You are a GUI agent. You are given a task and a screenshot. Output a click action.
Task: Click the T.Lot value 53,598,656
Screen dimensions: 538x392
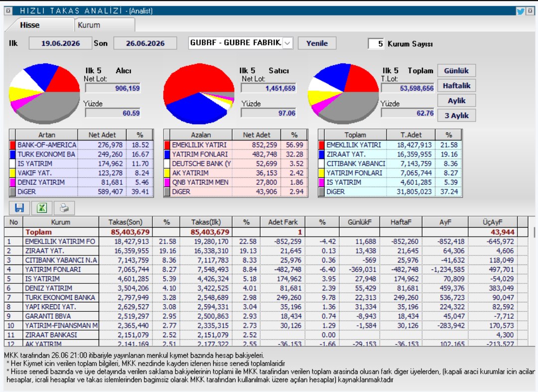pyautogui.click(x=407, y=88)
